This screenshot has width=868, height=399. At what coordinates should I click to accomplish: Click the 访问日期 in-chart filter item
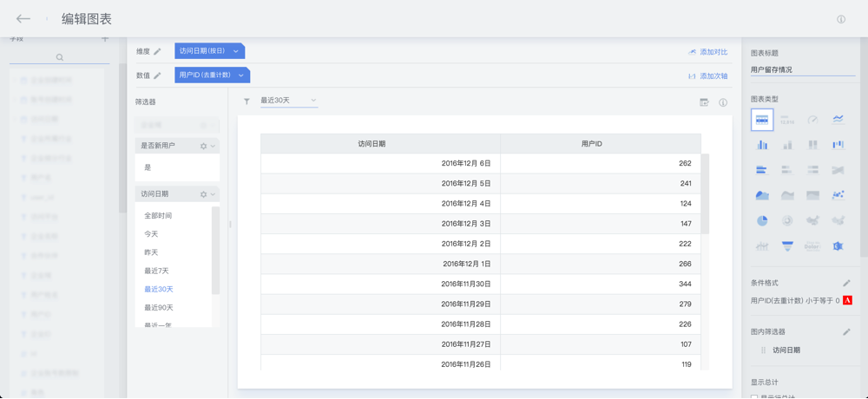(786, 350)
